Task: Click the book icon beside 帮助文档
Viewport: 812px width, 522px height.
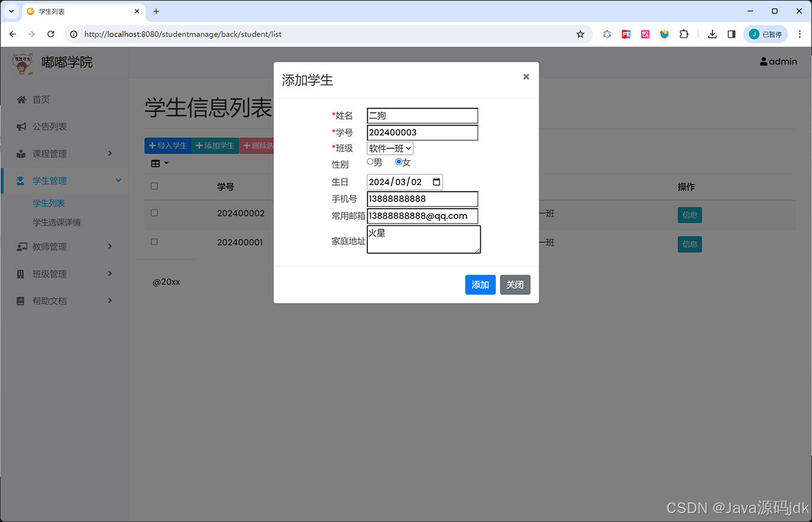Action: (x=21, y=301)
